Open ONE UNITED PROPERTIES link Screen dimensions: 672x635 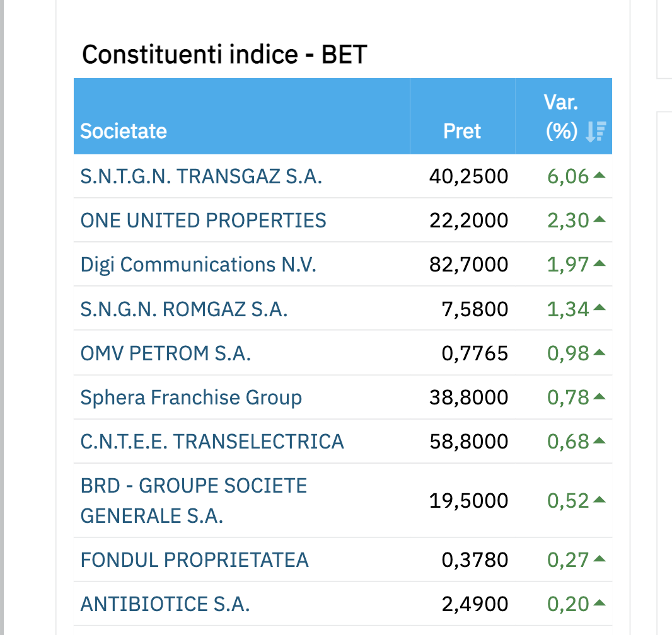pos(203,220)
